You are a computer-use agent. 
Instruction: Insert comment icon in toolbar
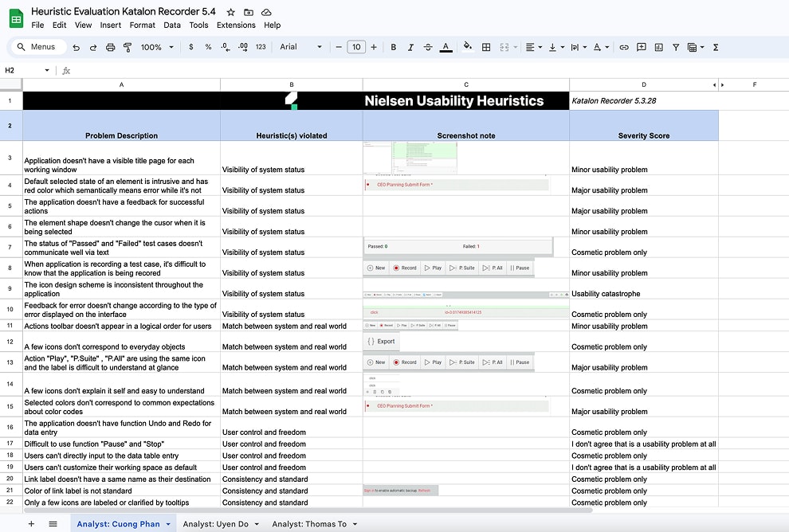641,47
